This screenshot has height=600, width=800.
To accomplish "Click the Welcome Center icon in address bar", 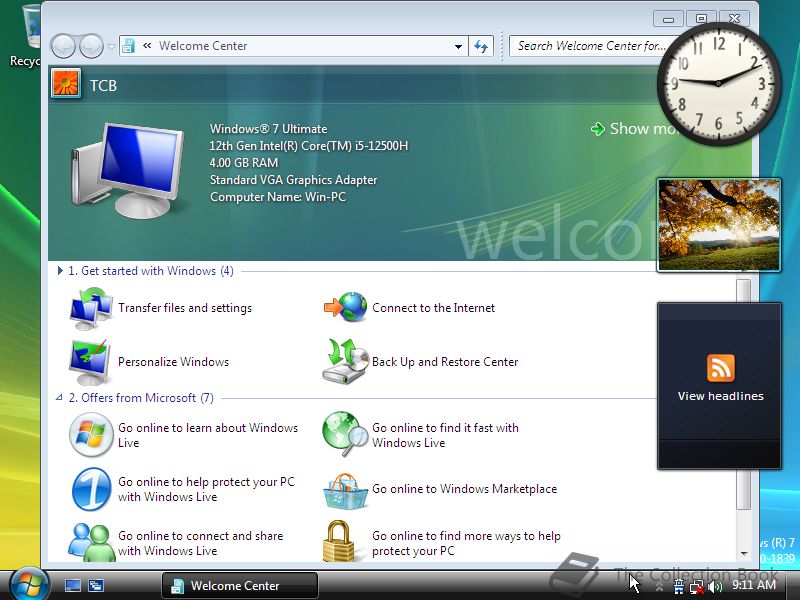I will pyautogui.click(x=129, y=46).
